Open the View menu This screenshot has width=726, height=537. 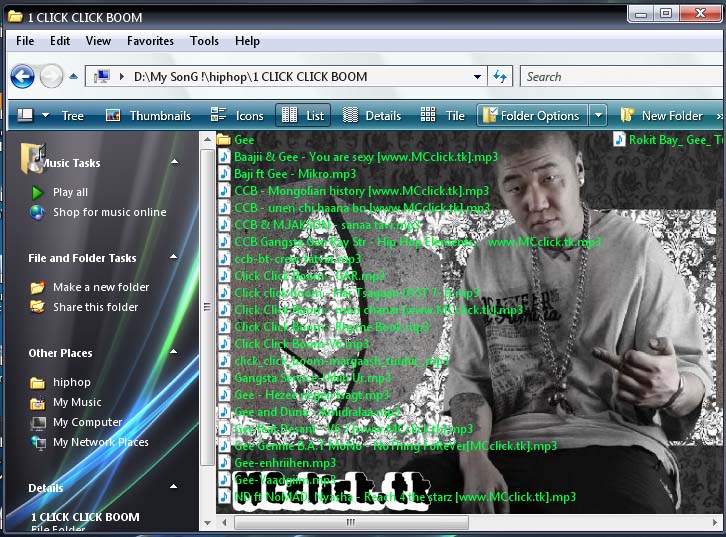tap(98, 41)
